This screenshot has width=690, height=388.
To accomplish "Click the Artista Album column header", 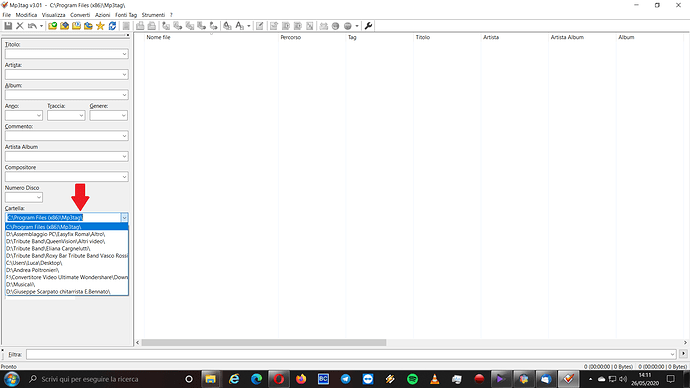I will coord(582,37).
